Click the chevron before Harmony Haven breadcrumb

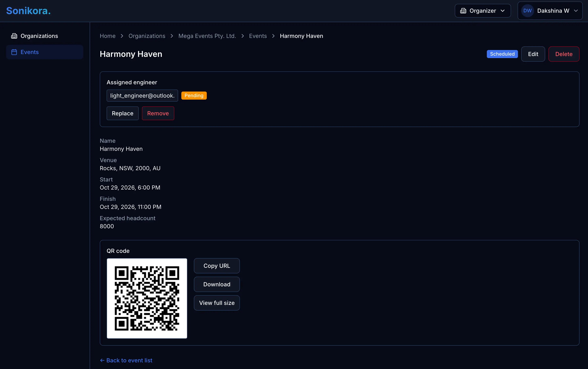[x=273, y=36]
